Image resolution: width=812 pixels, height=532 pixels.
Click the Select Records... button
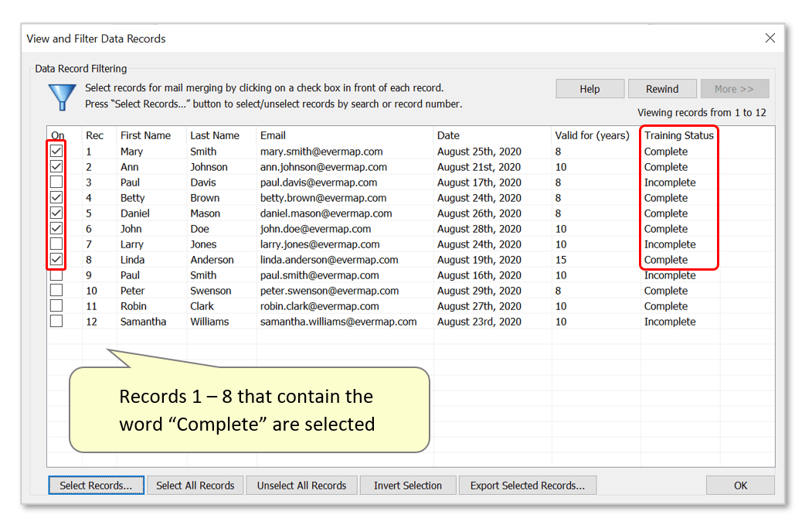point(96,486)
